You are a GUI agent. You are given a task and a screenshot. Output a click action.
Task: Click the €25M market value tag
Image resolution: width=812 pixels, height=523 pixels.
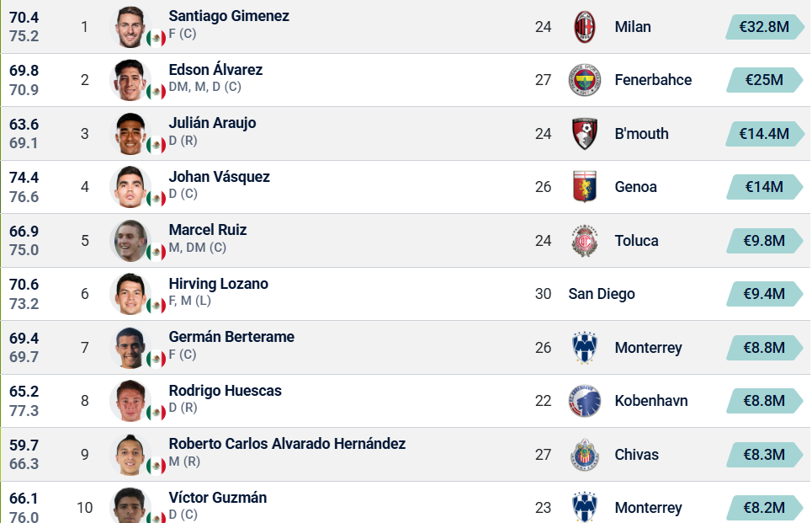coord(764,80)
